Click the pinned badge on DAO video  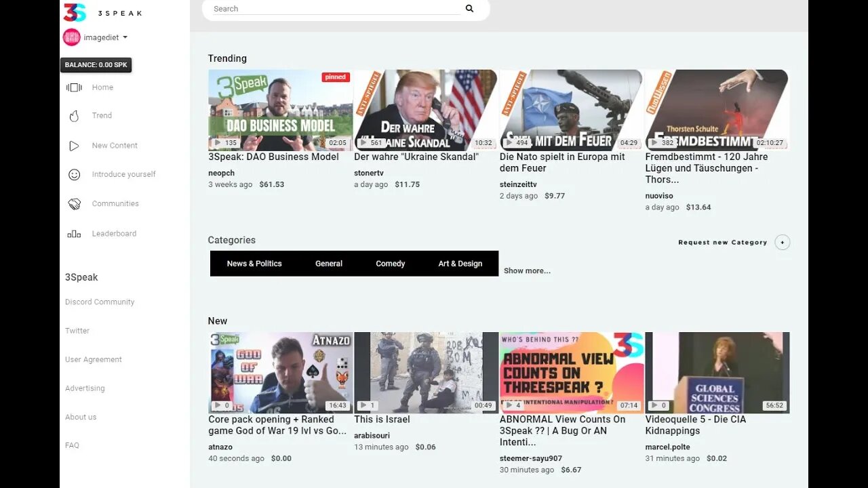coord(336,77)
